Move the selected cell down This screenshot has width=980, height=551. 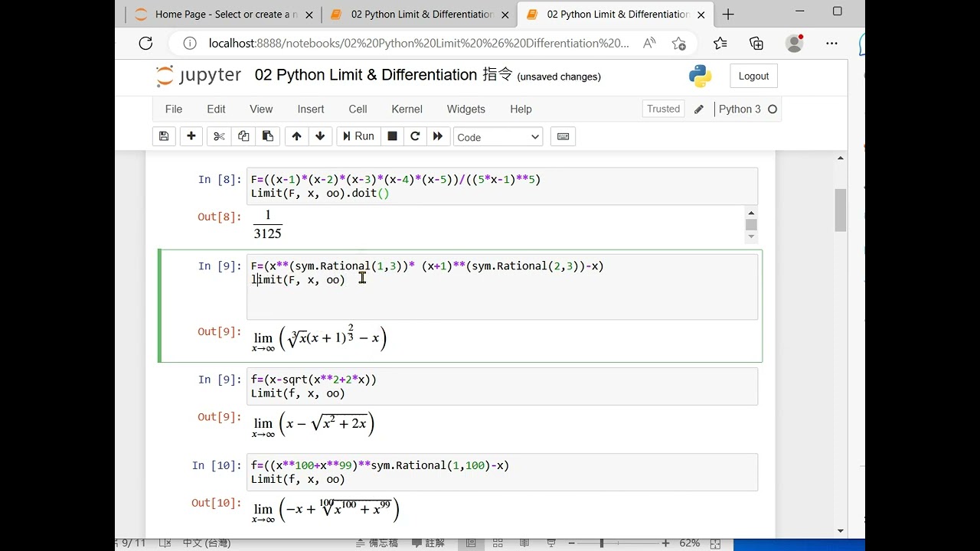pos(320,136)
